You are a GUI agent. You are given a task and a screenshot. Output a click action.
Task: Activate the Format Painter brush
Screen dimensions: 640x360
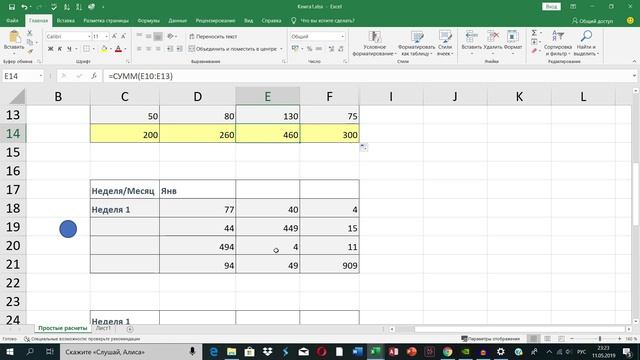point(30,51)
